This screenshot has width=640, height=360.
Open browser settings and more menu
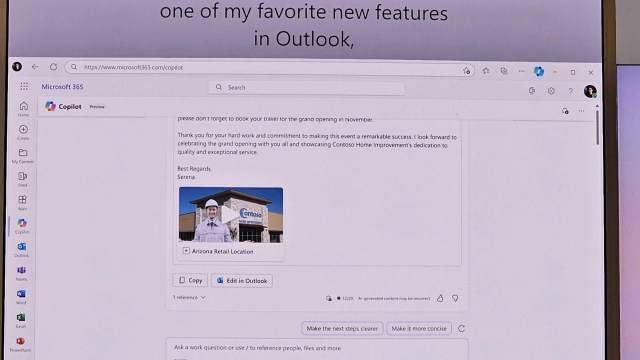[522, 71]
